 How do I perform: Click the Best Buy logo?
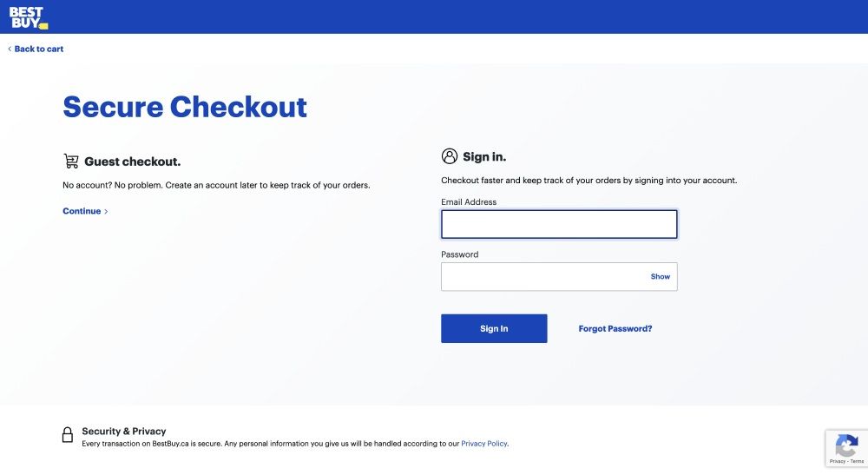click(29, 17)
